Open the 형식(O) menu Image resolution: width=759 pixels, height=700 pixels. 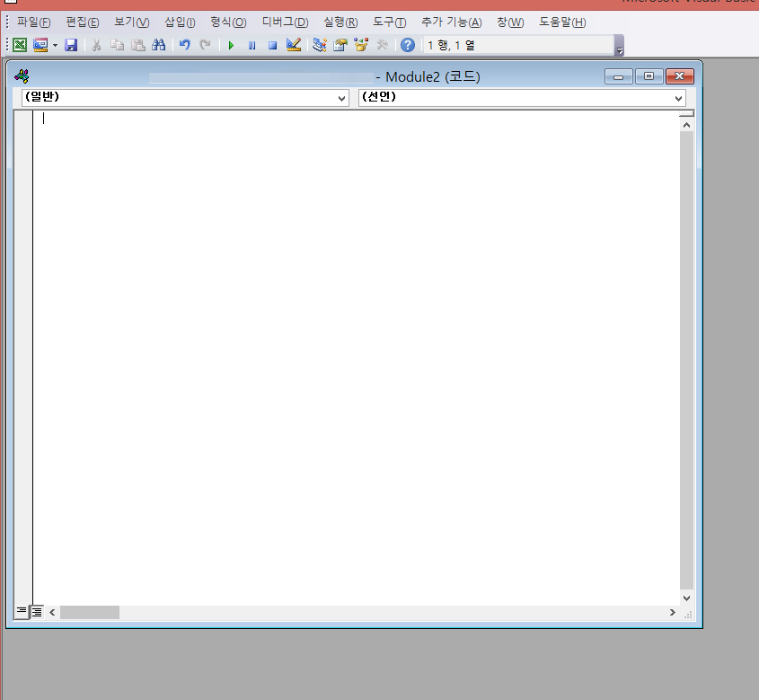point(228,22)
